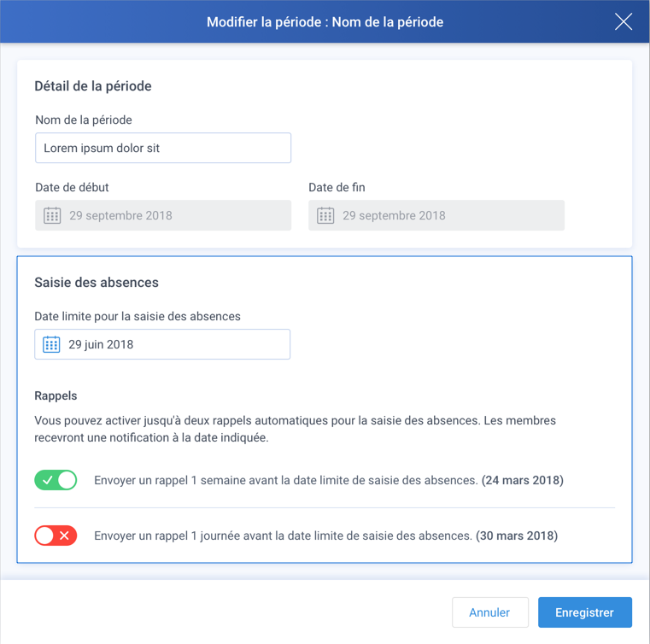
Task: Save changes with the Enregistrer button
Action: pyautogui.click(x=585, y=612)
